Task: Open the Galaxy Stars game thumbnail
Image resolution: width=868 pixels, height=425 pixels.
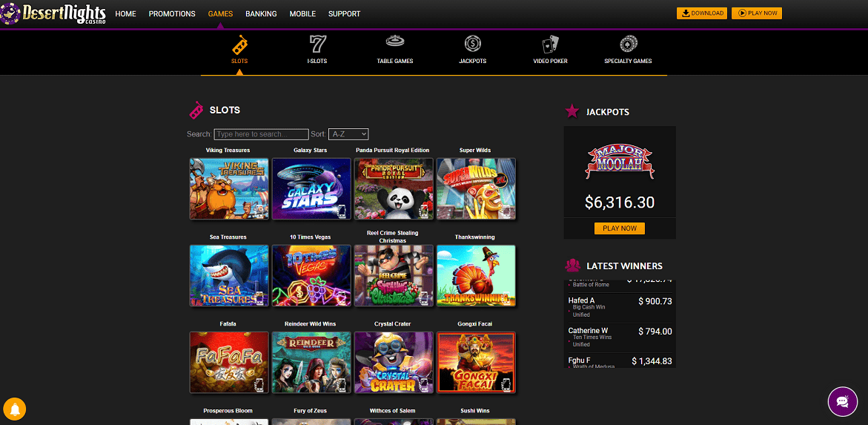Action: 311,189
